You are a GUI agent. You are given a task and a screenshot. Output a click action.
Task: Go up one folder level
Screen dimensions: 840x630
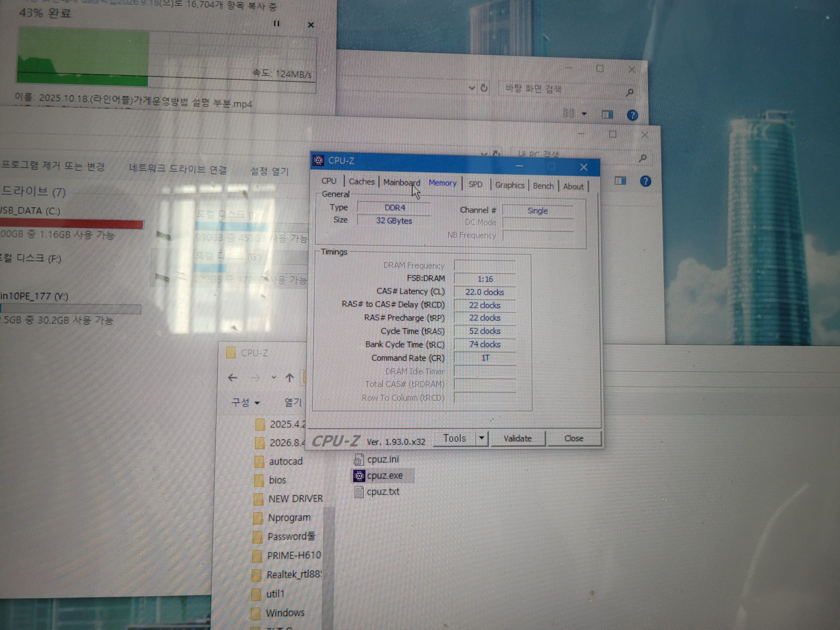290,378
